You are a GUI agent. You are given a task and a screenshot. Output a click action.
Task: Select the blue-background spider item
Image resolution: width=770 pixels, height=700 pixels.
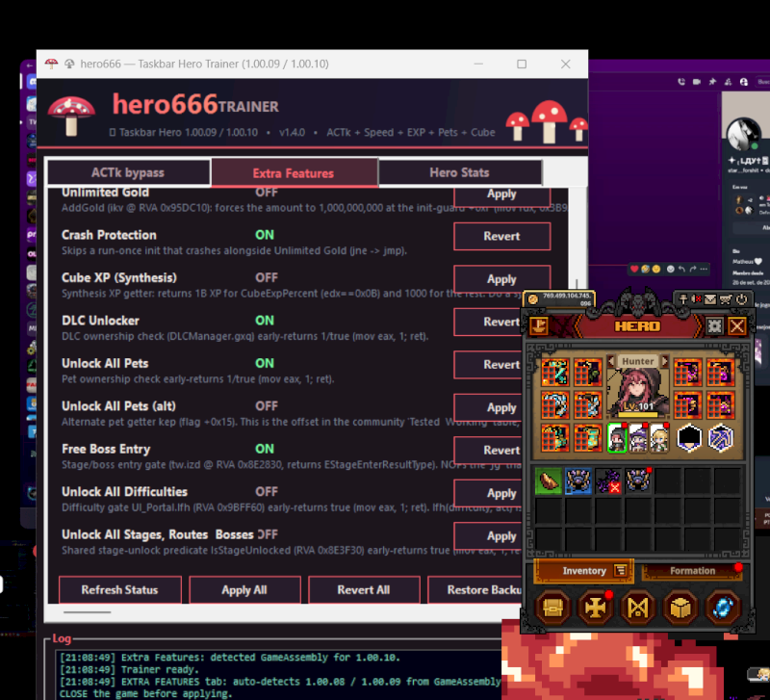tap(578, 480)
